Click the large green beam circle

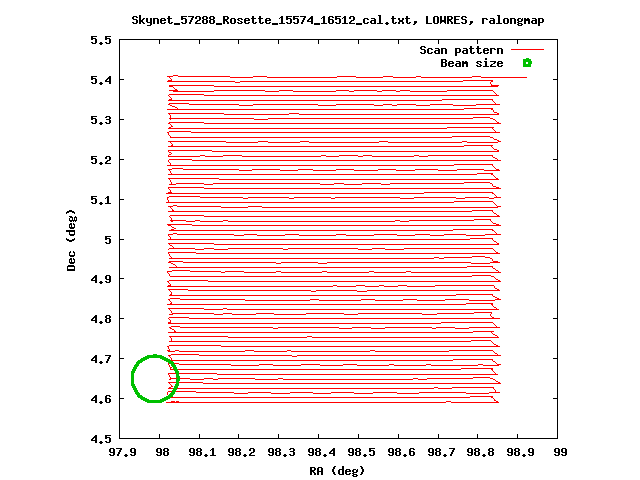pyautogui.click(x=155, y=378)
